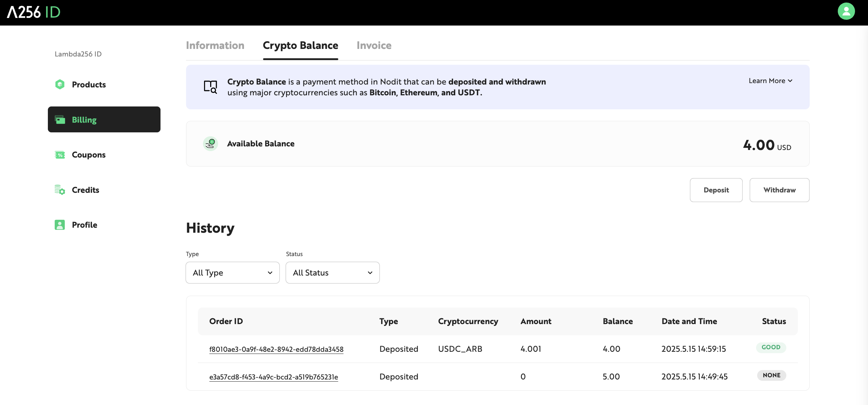868x405 pixels.
Task: Switch to the Invoice tab
Action: pos(374,46)
